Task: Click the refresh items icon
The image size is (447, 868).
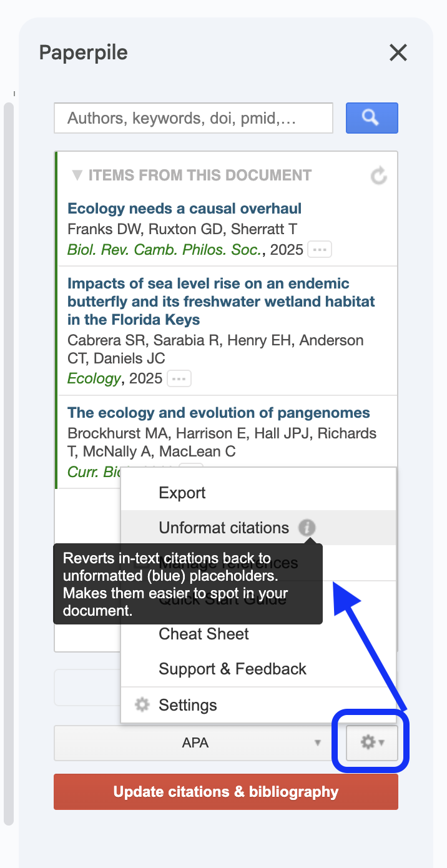Action: (x=378, y=176)
